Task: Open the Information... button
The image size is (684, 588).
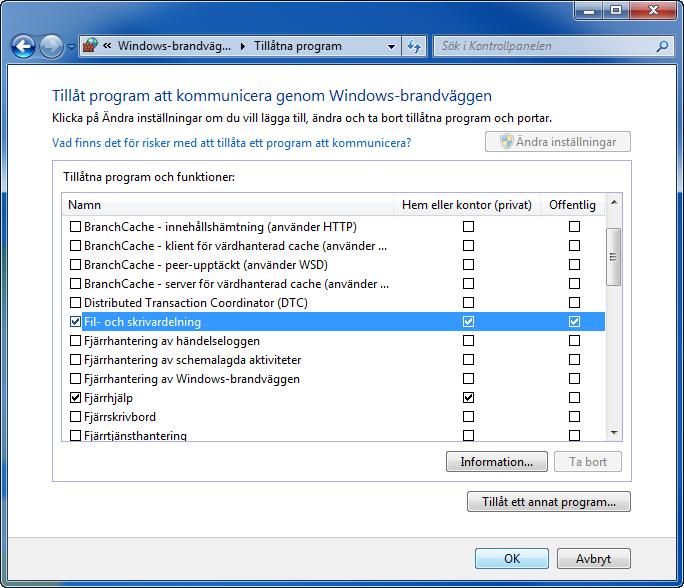Action: [496, 462]
